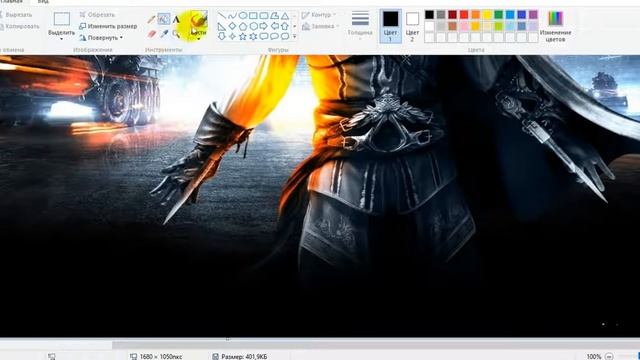Click the 100% zoom level text
Viewport: 640px width, 360px height.
pos(594,357)
